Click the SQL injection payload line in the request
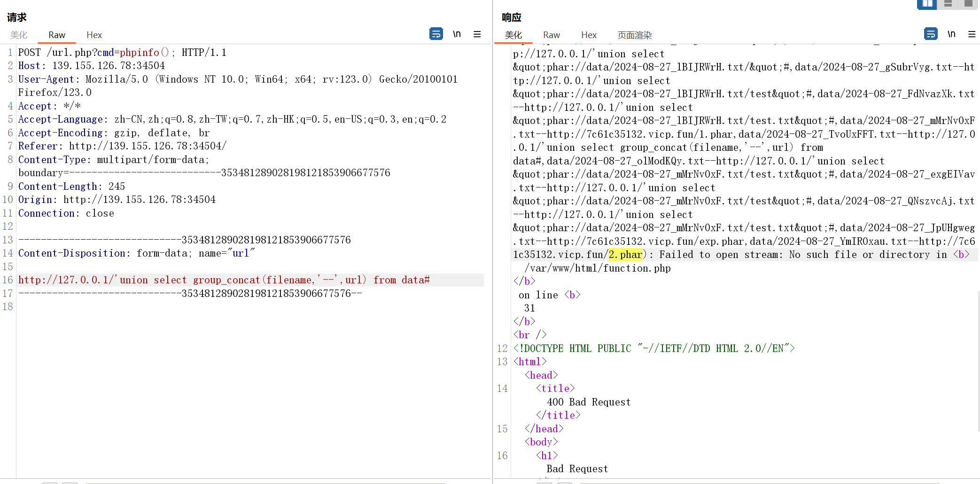980x484 pixels. tap(224, 280)
